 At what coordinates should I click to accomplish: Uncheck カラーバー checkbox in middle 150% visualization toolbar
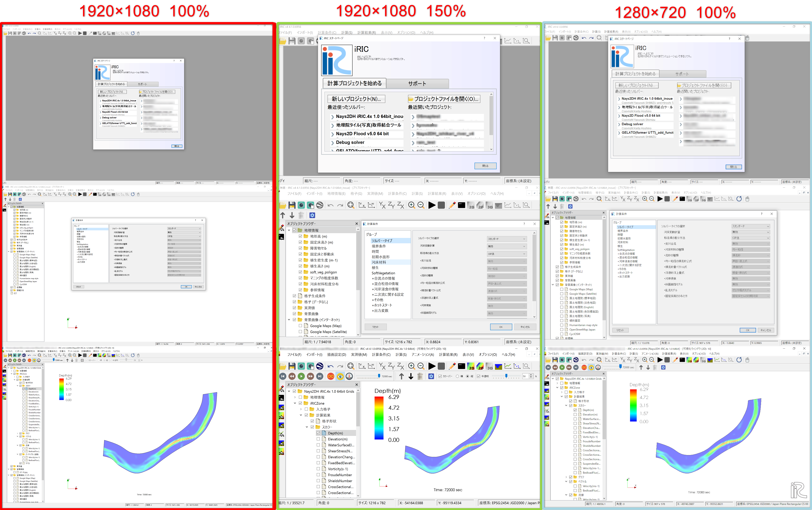(440, 376)
